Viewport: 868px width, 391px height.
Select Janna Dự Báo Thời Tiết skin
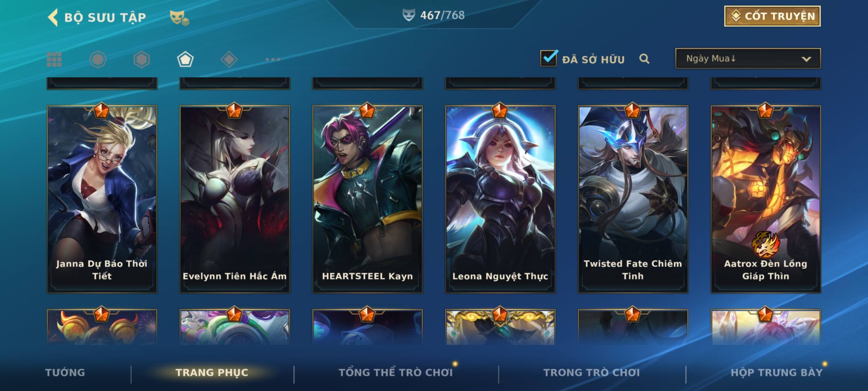(102, 199)
